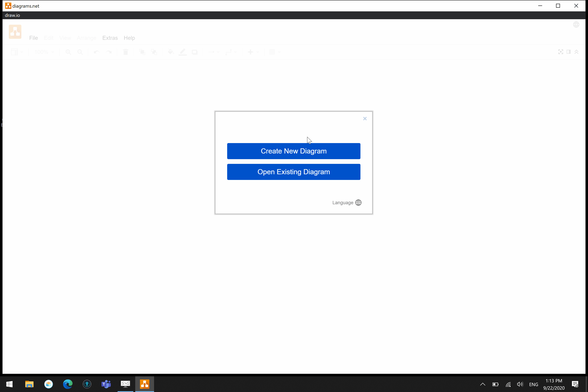Select the undo arrow icon
Viewport: 588px width, 392px height.
click(x=96, y=52)
